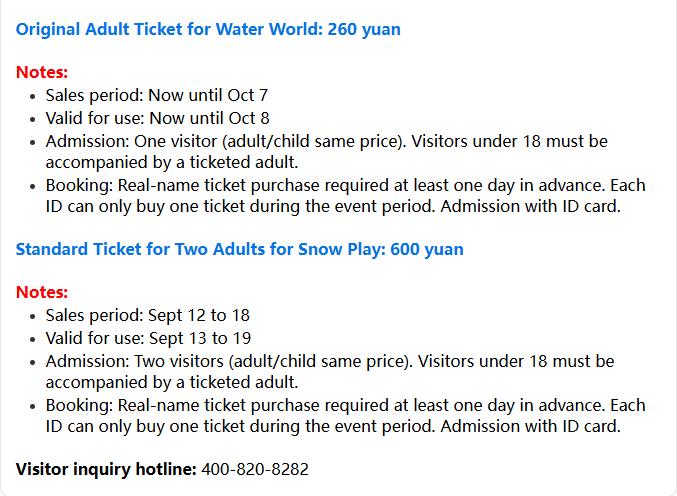The image size is (677, 496).
Task: Select the red Notes label under Snow Play heading
Action: (42, 292)
